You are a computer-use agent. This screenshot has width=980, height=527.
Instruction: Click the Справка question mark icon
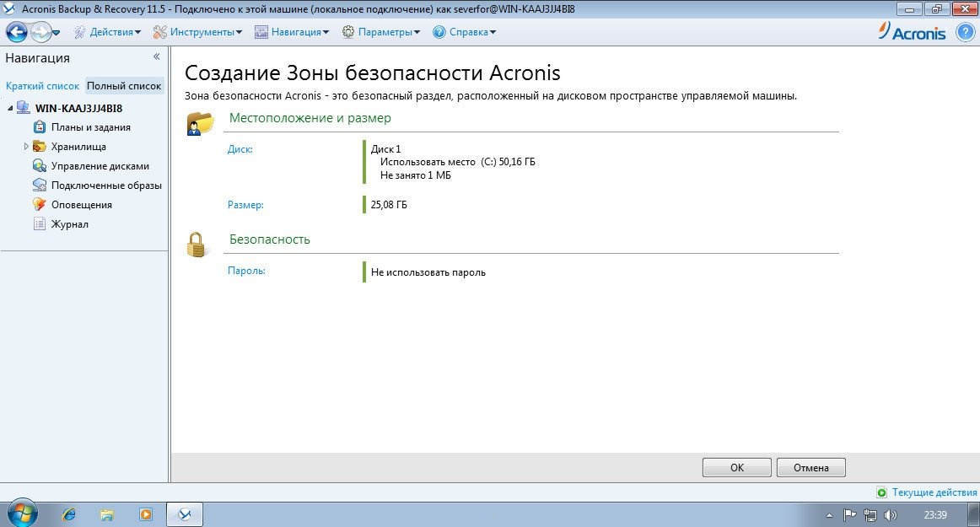click(x=439, y=32)
